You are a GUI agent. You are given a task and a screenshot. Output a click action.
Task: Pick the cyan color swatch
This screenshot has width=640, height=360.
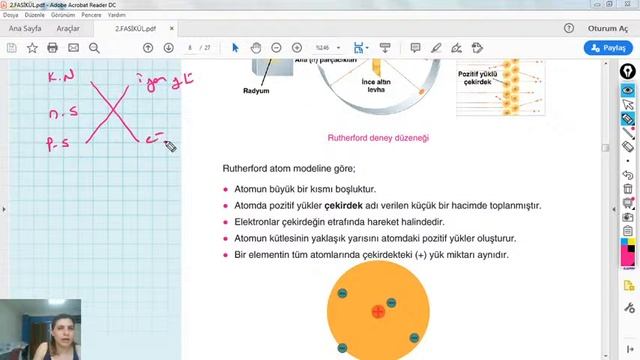pyautogui.click(x=624, y=242)
